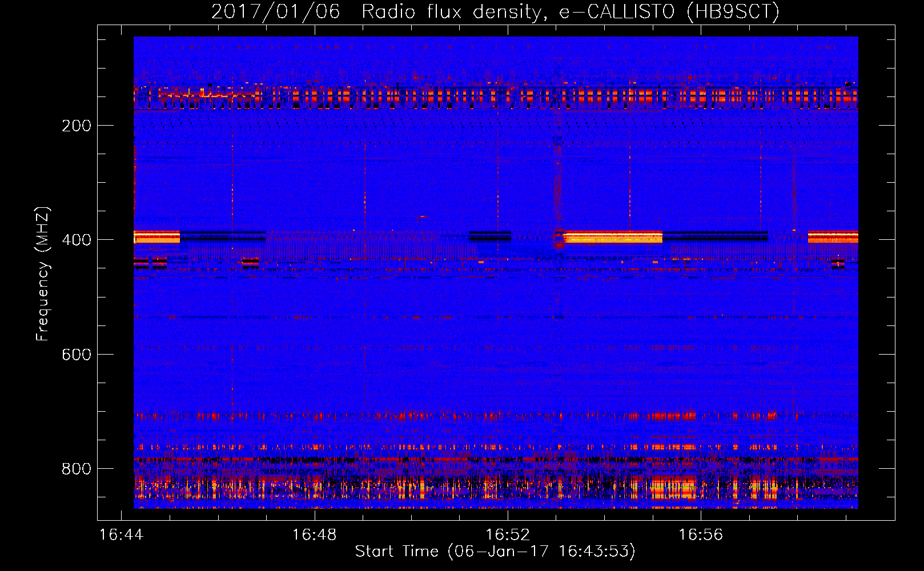Click the "Frequency (MHZ)" axis label
The height and width of the screenshot is (571, 924).
[x=43, y=274]
